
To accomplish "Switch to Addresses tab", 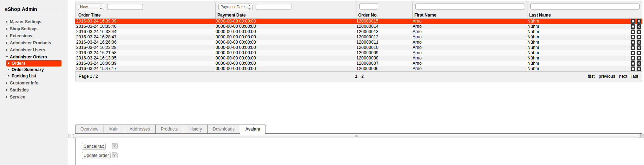I will click(x=140, y=129).
